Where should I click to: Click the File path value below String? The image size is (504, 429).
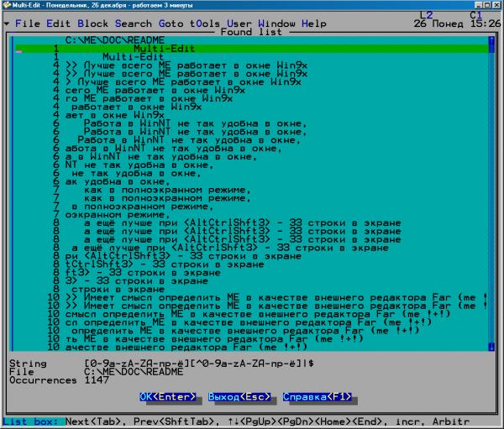pos(134,372)
